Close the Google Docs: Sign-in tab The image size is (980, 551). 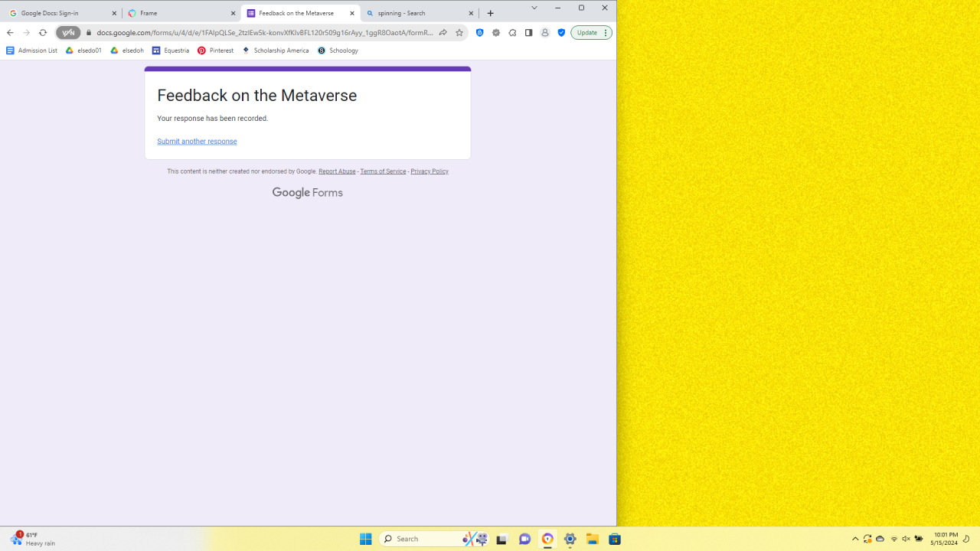tap(114, 13)
